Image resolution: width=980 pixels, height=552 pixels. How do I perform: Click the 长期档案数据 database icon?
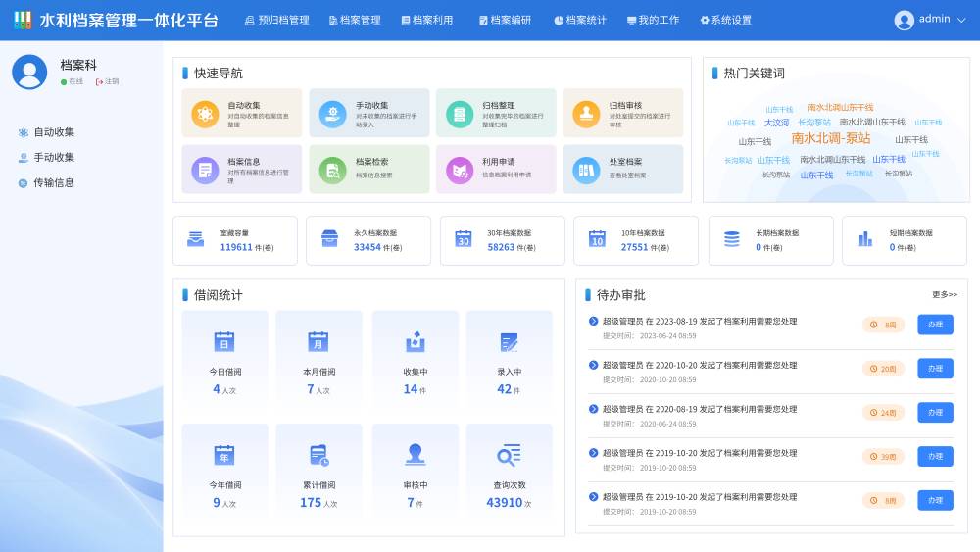731,239
